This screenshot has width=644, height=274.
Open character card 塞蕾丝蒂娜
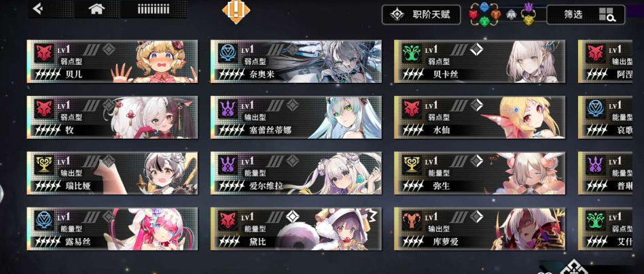pyautogui.click(x=296, y=117)
